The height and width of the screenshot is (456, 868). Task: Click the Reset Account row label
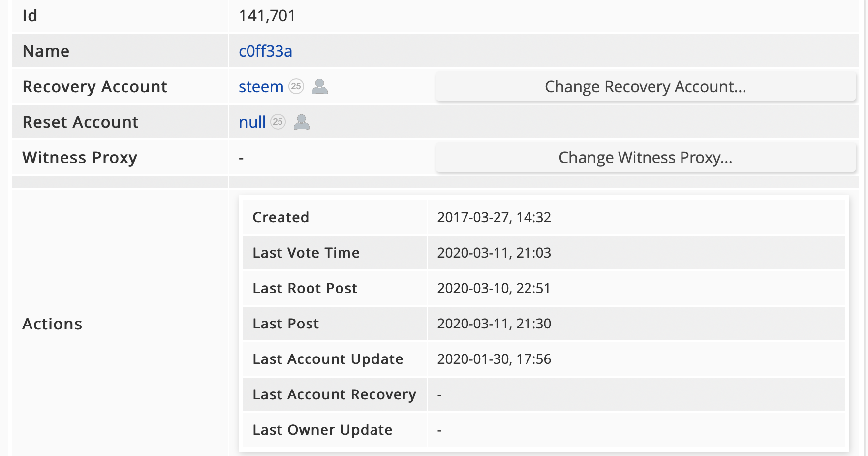pyautogui.click(x=81, y=122)
